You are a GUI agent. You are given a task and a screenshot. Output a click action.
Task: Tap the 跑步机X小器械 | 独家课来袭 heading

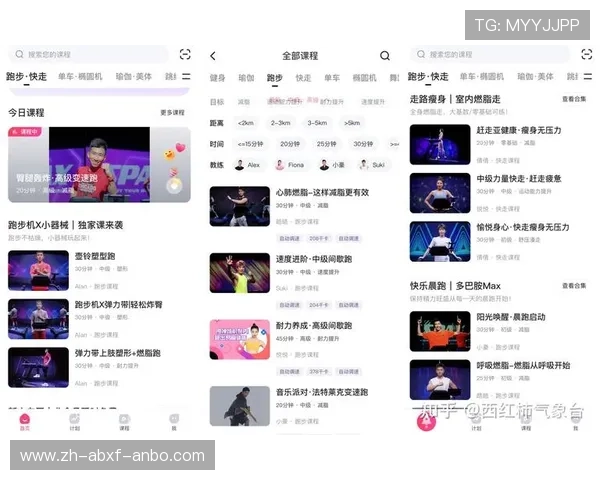coord(65,225)
